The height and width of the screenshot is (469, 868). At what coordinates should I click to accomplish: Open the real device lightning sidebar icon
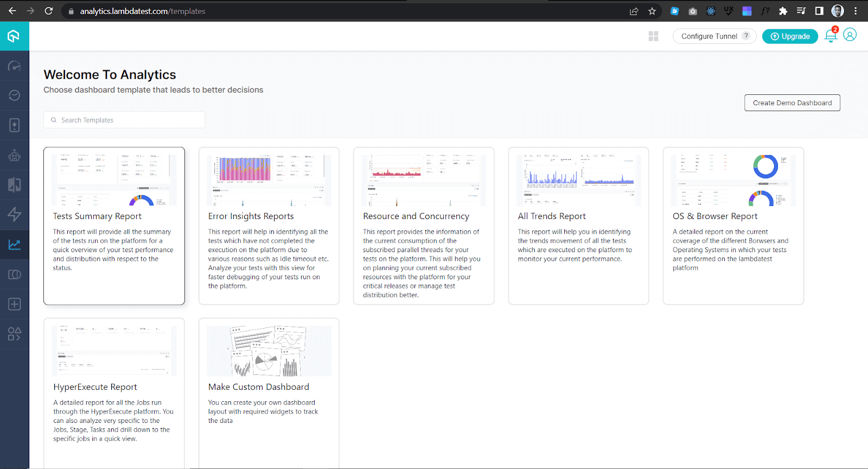click(x=15, y=125)
